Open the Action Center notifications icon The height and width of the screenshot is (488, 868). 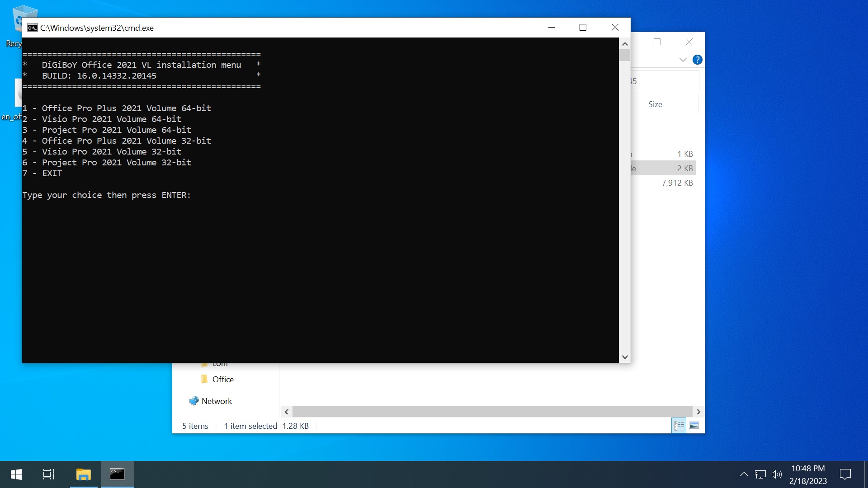845,474
